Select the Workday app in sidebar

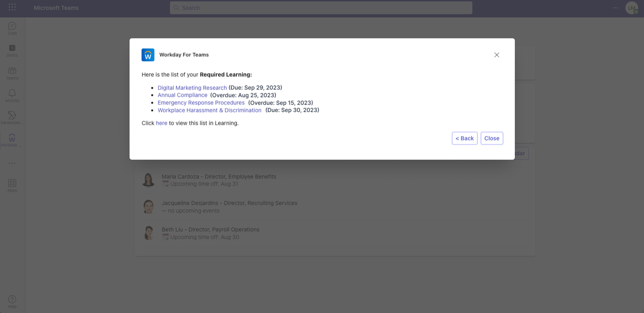12,139
